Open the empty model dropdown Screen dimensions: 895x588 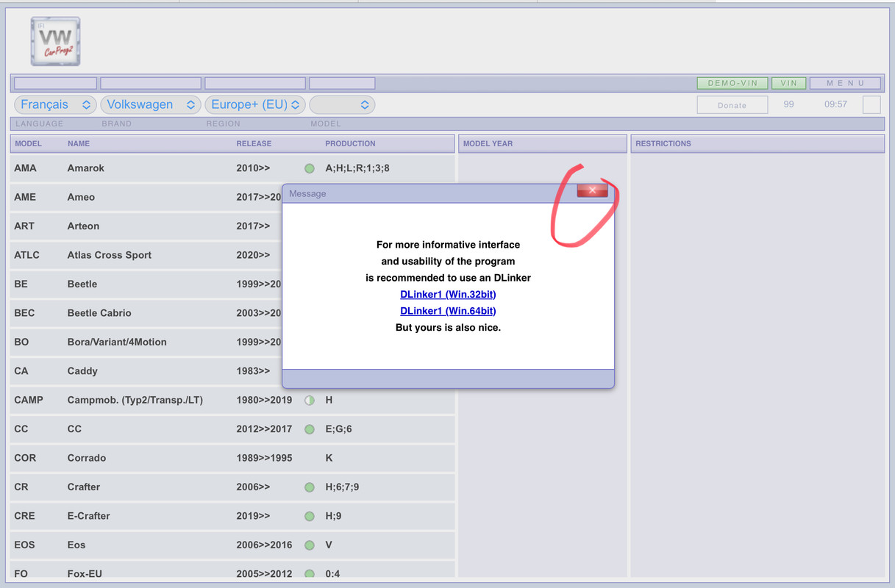tap(342, 104)
